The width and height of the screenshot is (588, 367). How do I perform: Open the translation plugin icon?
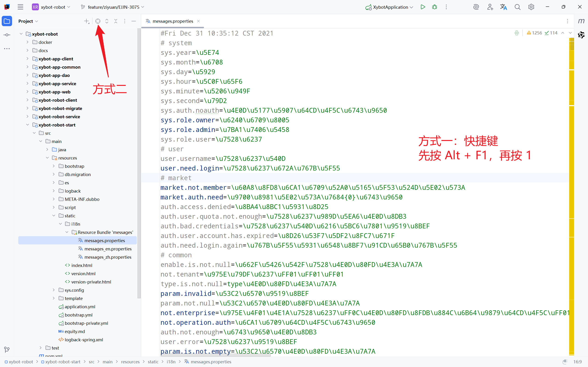click(x=503, y=7)
